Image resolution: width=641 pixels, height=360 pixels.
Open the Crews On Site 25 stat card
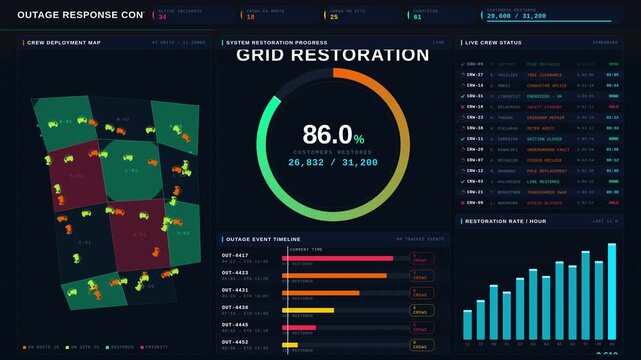(363, 15)
